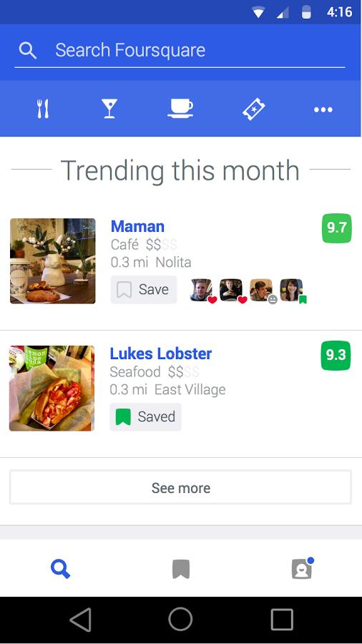Open the ticket fun category icon
This screenshot has width=362, height=644.
pos(254,109)
